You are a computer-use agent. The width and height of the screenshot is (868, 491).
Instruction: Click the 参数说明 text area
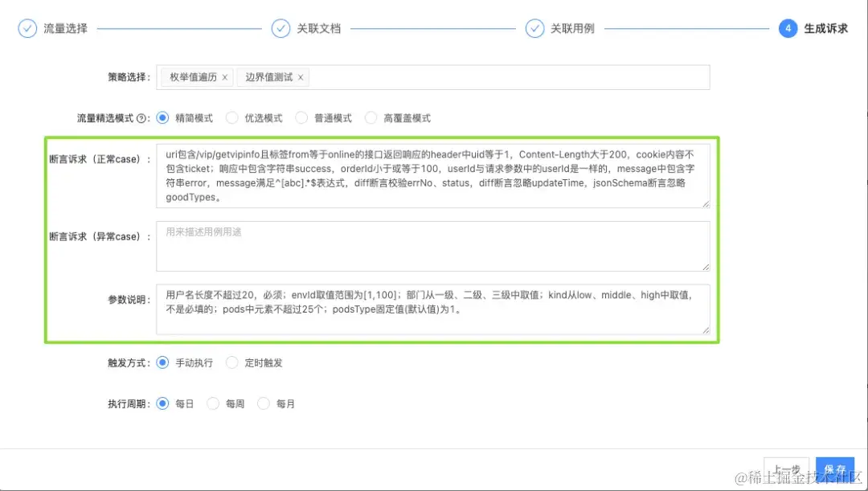pos(433,309)
